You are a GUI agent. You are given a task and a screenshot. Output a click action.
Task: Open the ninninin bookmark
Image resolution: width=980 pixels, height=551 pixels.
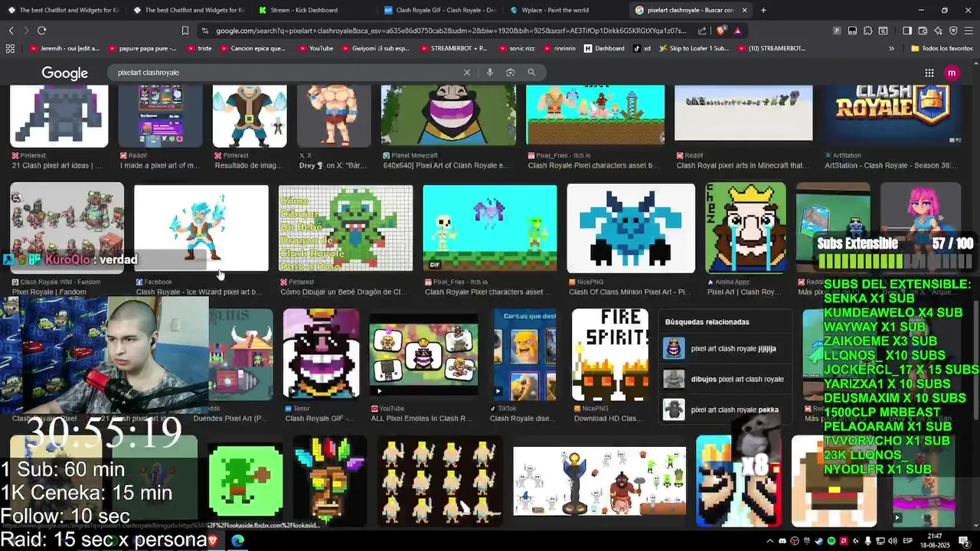click(x=560, y=48)
